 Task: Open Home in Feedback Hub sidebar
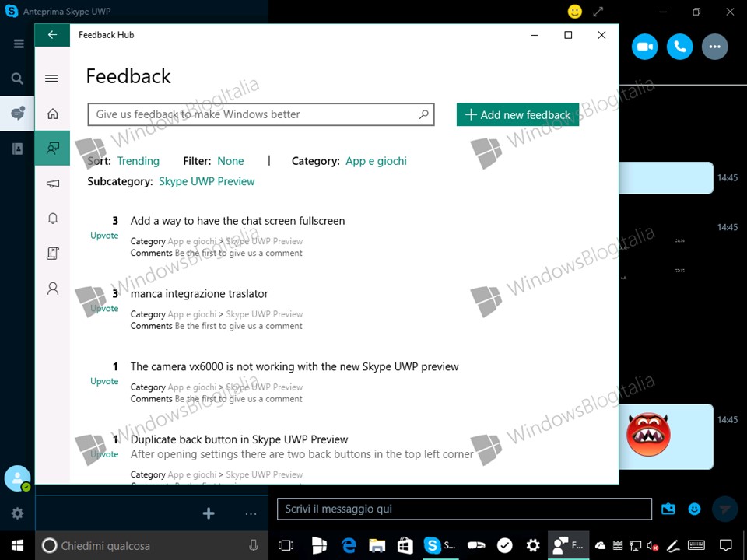53,114
